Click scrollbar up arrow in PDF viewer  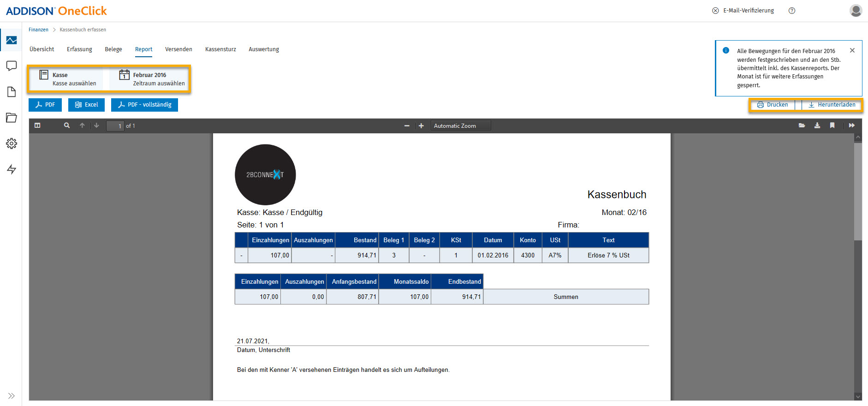pos(858,137)
